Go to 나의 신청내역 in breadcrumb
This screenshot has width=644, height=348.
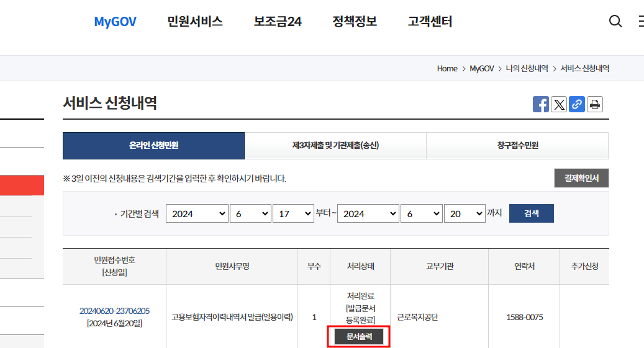(x=527, y=68)
